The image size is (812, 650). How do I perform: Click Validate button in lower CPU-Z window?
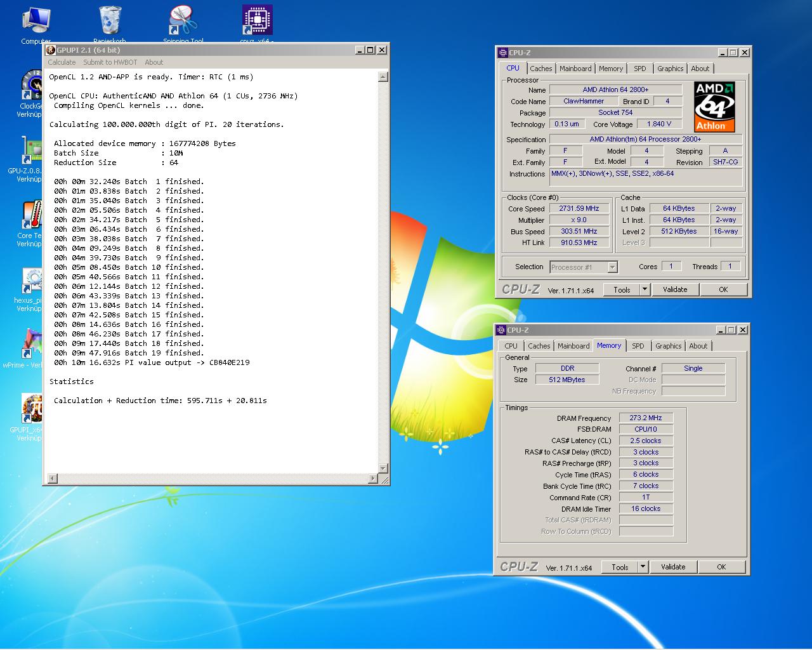point(673,567)
